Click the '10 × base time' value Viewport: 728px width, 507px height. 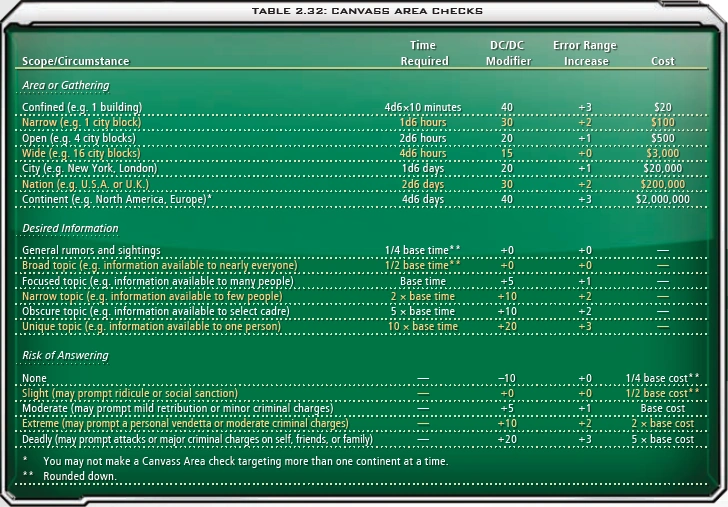coord(423,326)
